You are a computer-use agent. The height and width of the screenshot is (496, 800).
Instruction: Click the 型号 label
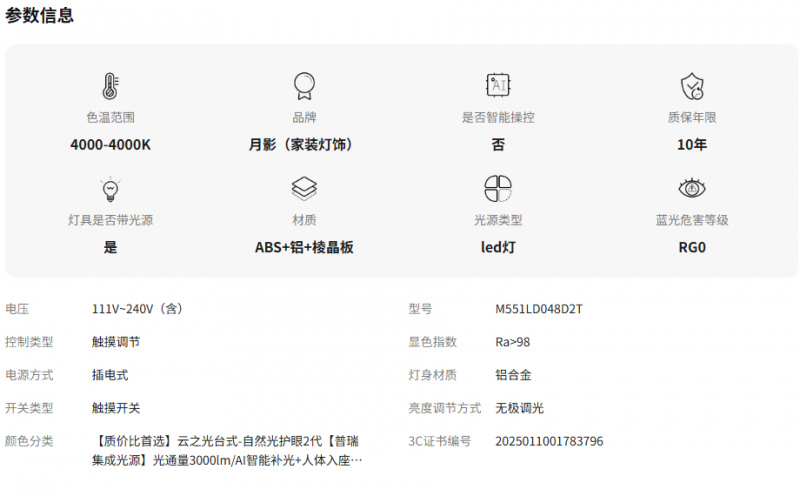coord(420,309)
